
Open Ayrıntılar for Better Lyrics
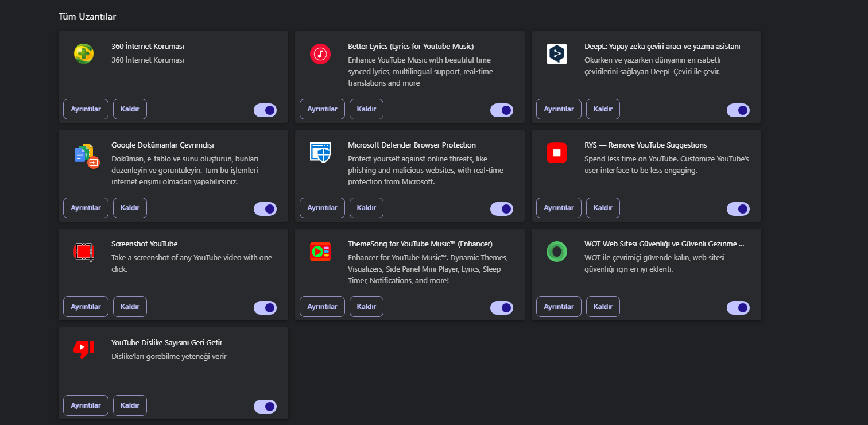(x=322, y=109)
